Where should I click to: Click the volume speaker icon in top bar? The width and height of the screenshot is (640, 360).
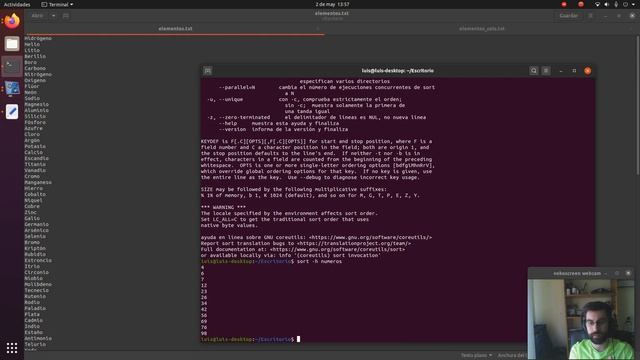tap(607, 4)
